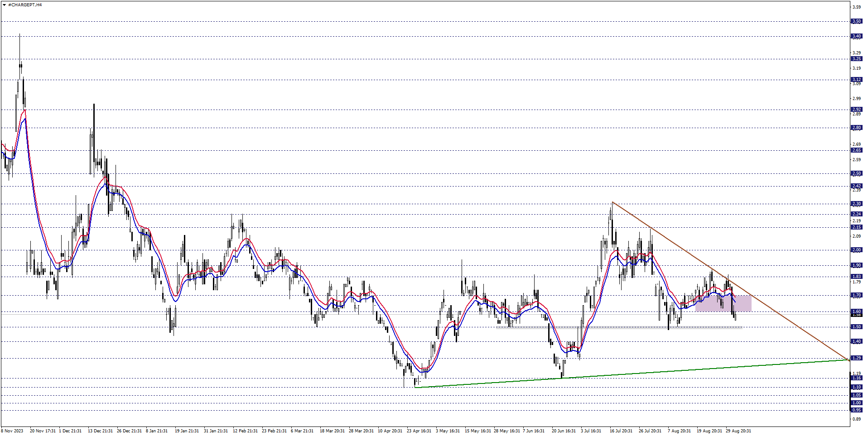Click the 7 Jun 16:31 time label
This screenshot has height=436, width=868.
point(534,431)
